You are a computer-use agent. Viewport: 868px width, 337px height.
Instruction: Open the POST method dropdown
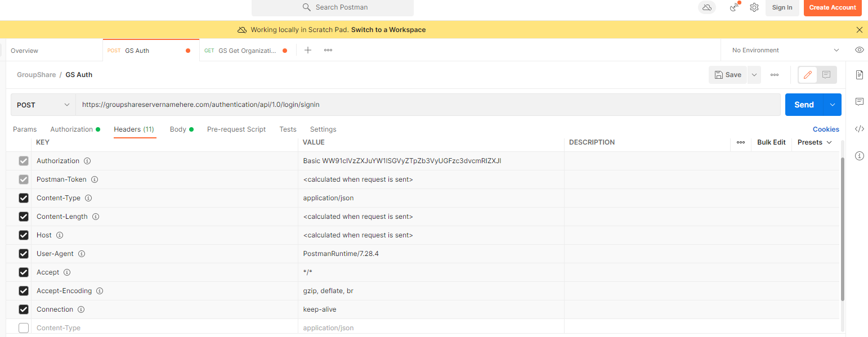point(43,105)
